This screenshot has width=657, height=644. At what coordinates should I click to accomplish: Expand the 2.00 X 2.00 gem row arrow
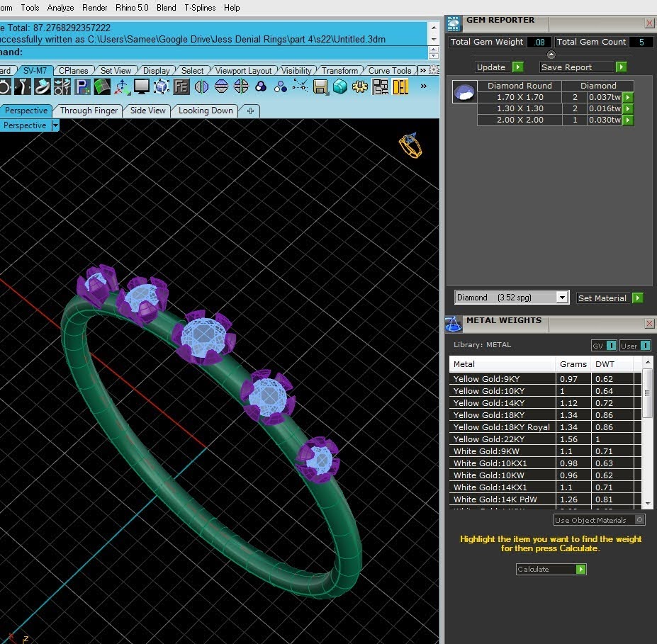627,120
